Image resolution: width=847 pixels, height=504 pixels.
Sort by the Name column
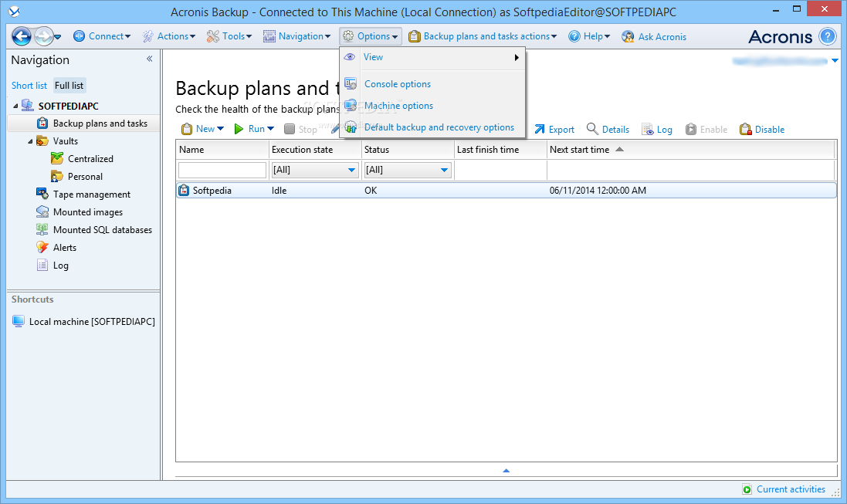pyautogui.click(x=222, y=150)
